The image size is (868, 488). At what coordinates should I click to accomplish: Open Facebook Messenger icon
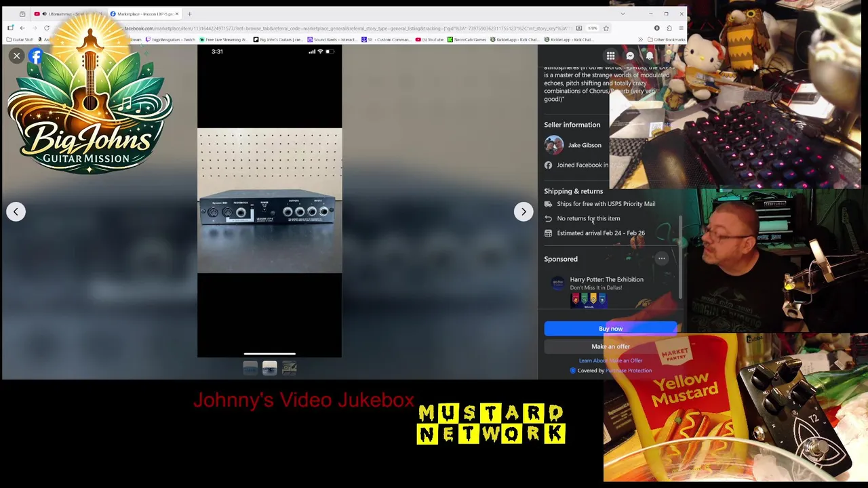630,56
